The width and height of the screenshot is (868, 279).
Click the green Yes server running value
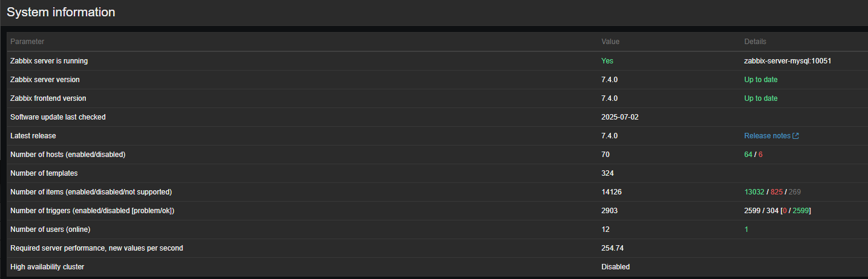607,61
